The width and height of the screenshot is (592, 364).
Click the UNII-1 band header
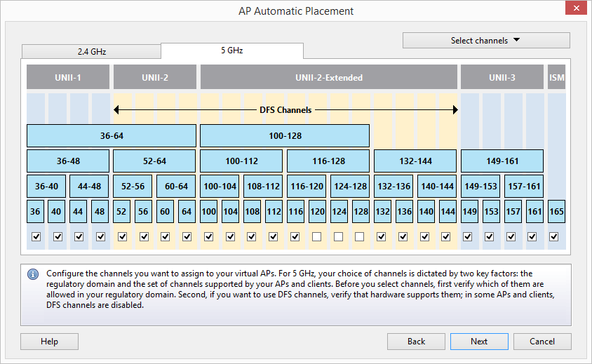(x=68, y=77)
